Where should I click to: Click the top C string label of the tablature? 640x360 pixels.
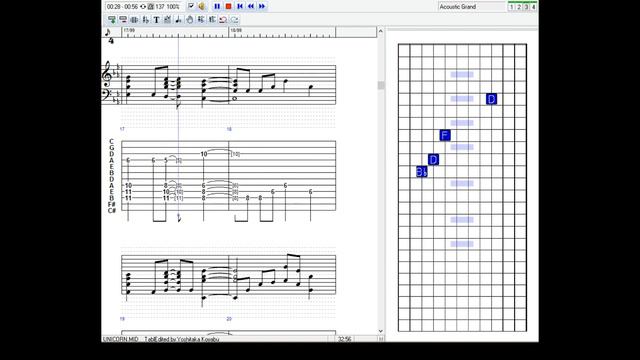coord(111,141)
